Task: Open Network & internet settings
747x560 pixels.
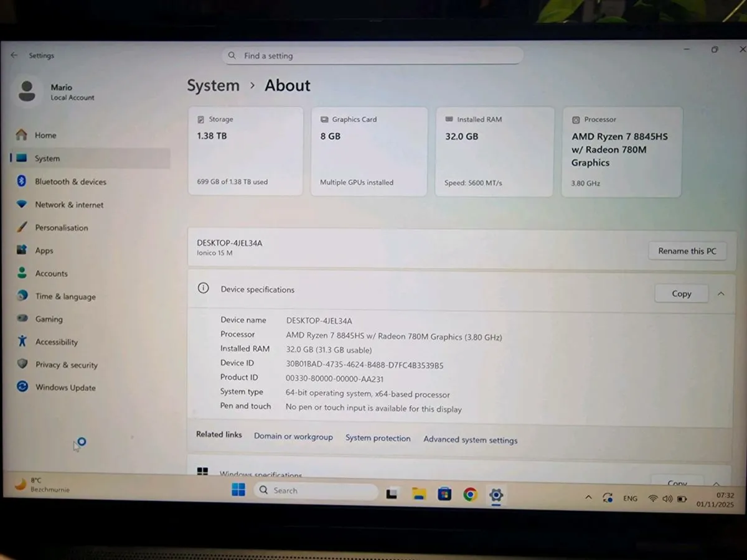Action: (x=70, y=204)
